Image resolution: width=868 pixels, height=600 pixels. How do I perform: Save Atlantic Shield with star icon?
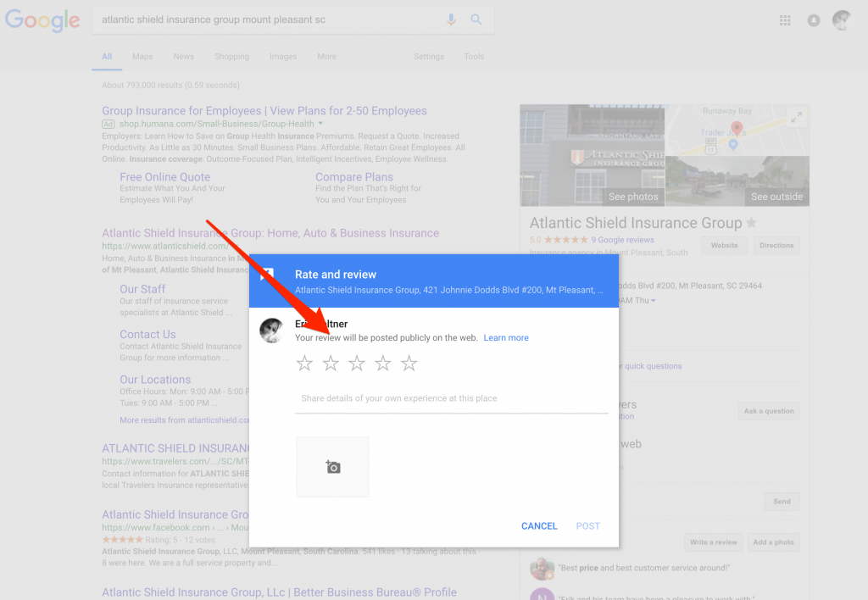751,223
